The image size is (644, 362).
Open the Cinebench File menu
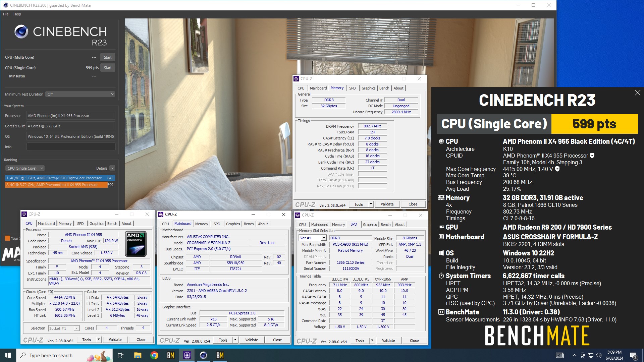tap(6, 14)
